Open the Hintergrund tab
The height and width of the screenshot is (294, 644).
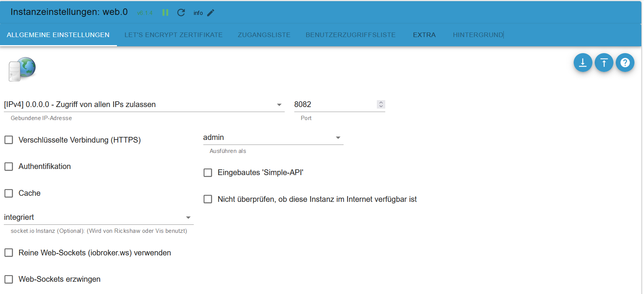click(478, 35)
